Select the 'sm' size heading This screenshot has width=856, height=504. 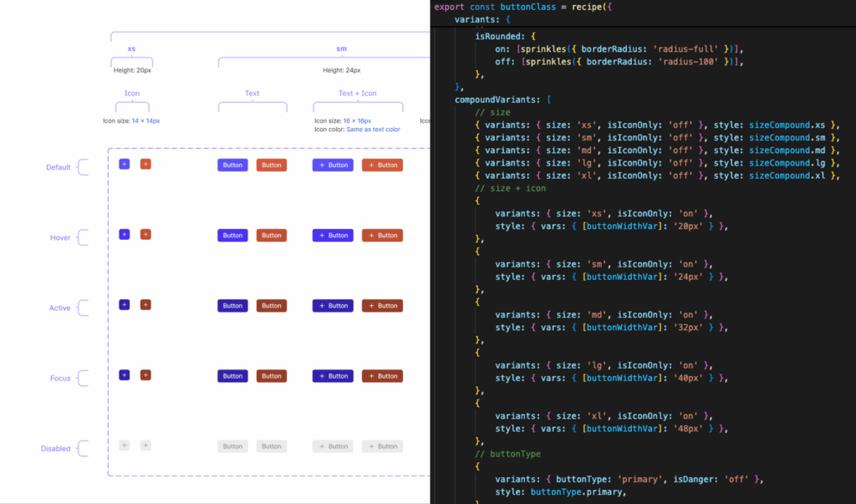click(x=342, y=48)
